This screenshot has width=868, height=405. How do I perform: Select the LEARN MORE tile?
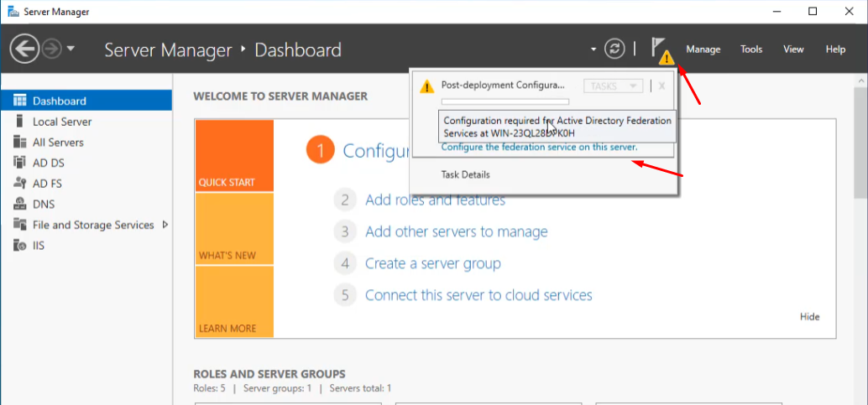(x=234, y=302)
